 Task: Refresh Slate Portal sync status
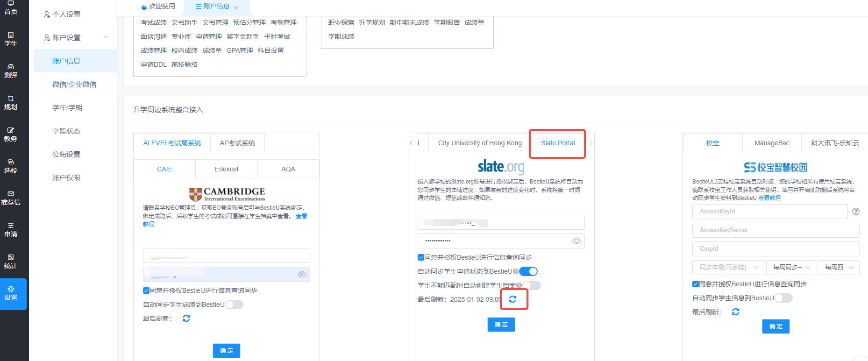click(x=512, y=299)
